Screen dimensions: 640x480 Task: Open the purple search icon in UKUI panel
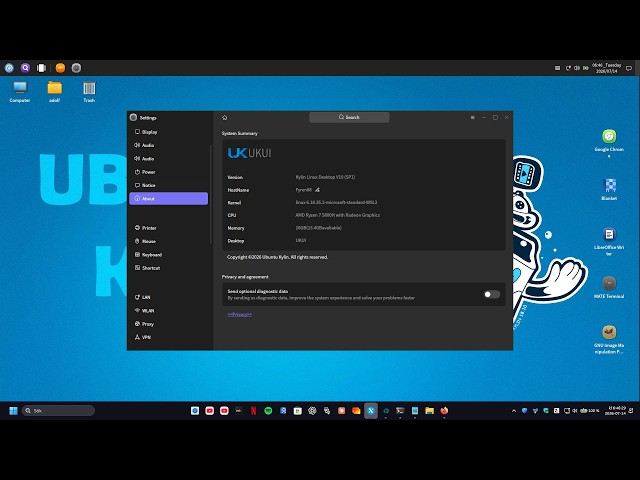point(25,68)
